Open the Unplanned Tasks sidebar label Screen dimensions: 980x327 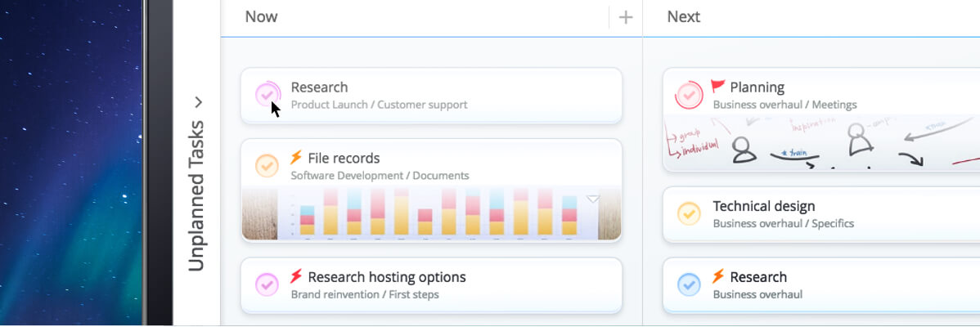tap(196, 195)
